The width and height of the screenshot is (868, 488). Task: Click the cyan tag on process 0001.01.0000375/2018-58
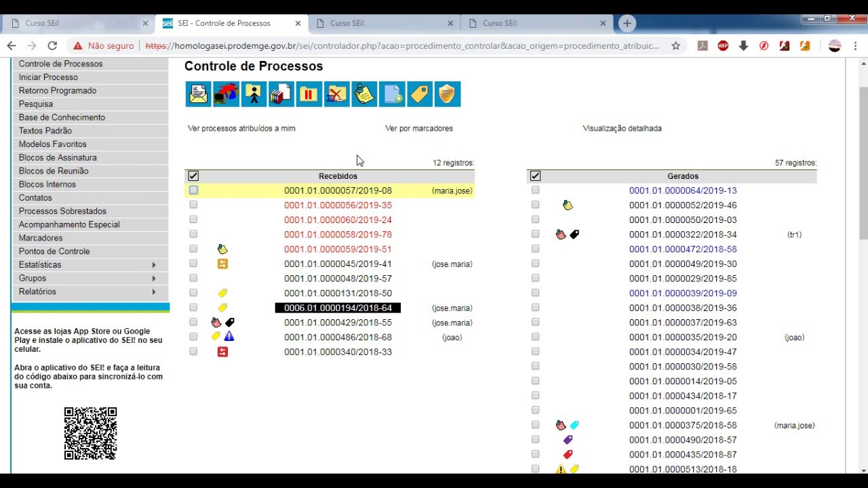574,425
